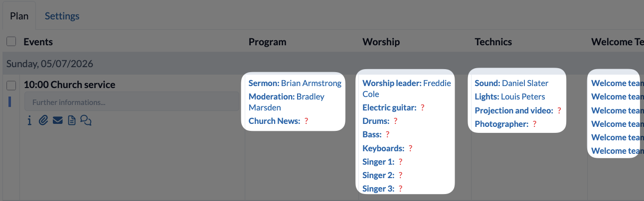The height and width of the screenshot is (201, 644).
Task: Click the Worship column header
Action: coord(381,42)
